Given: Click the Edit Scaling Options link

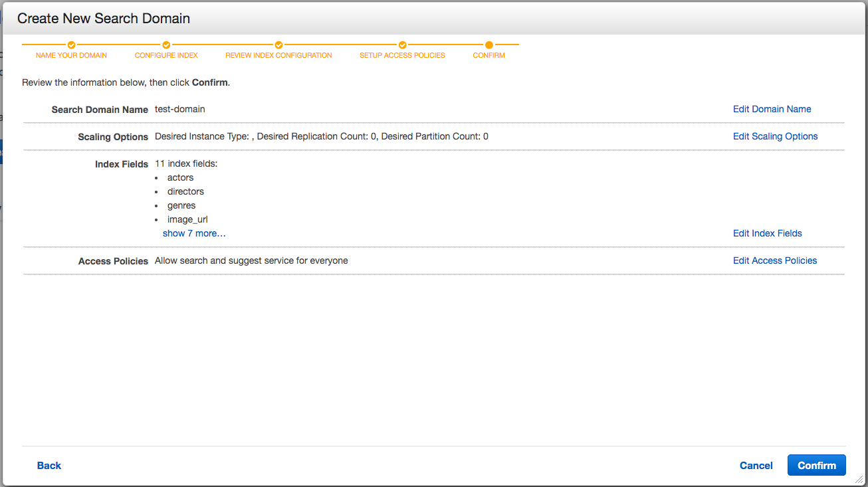Looking at the screenshot, I should [775, 136].
